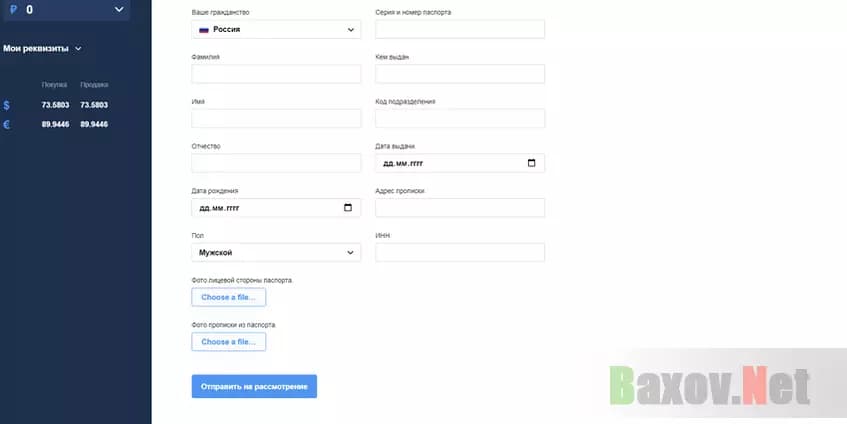
Task: Select the Кем выдан input field
Action: pyautogui.click(x=460, y=74)
